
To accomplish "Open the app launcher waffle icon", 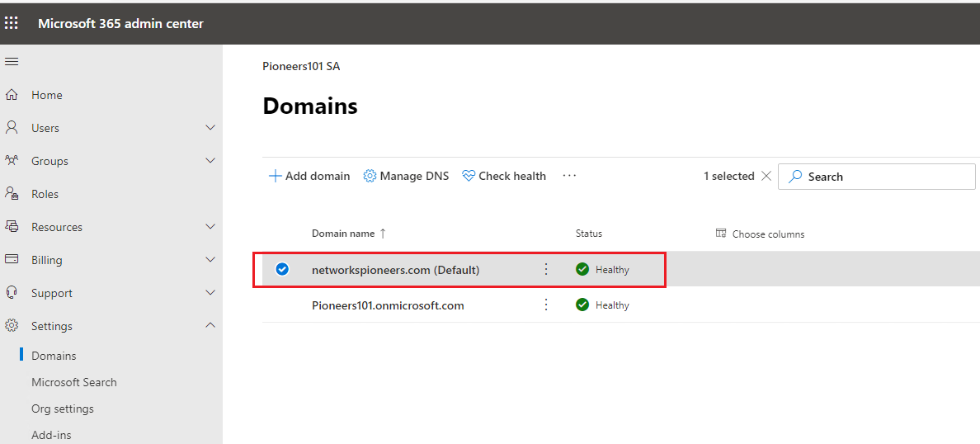I will tap(12, 24).
